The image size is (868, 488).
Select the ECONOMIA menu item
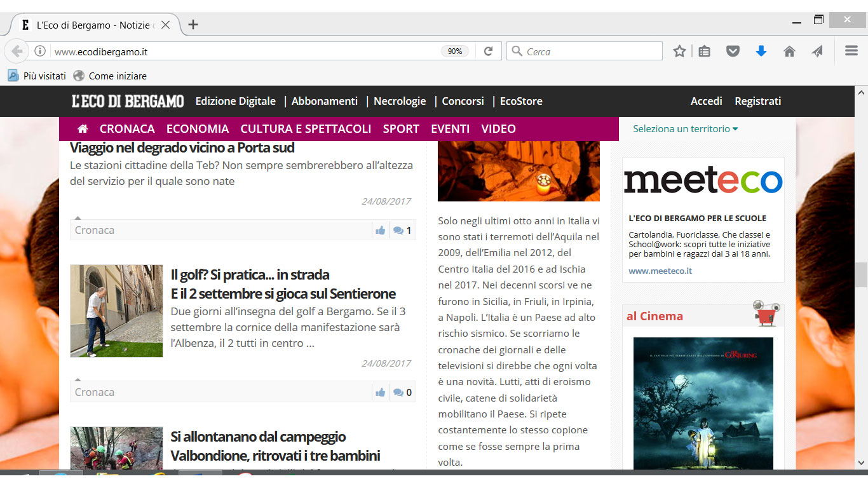coord(197,129)
